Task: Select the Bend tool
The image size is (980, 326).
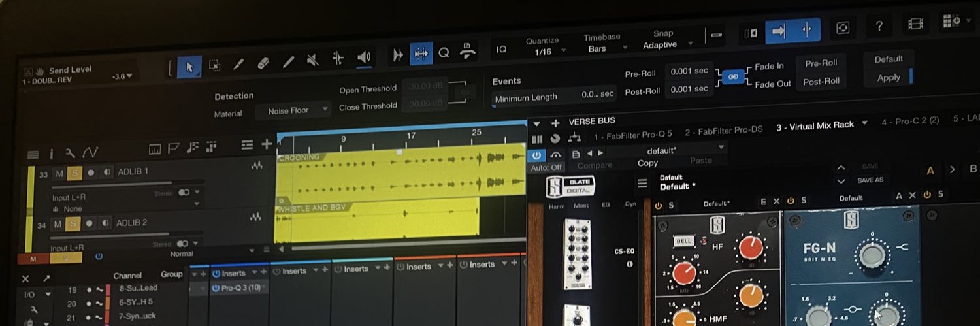Action: pos(338,59)
